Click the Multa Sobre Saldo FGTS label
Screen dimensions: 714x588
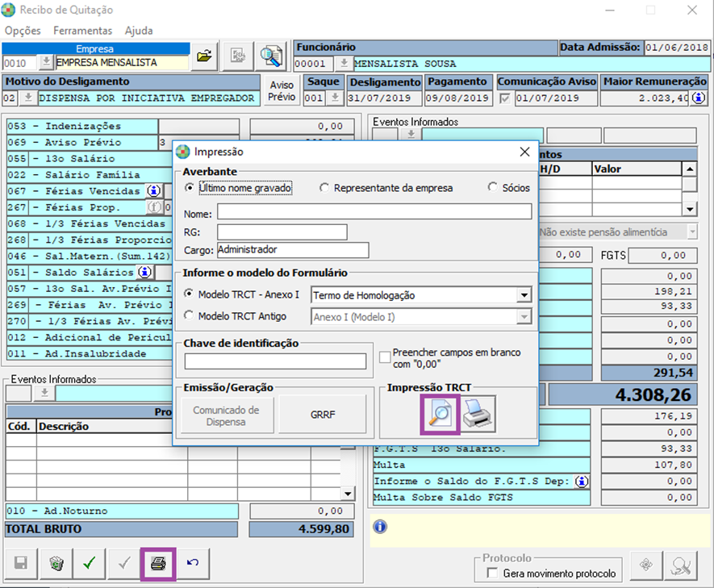tap(482, 498)
